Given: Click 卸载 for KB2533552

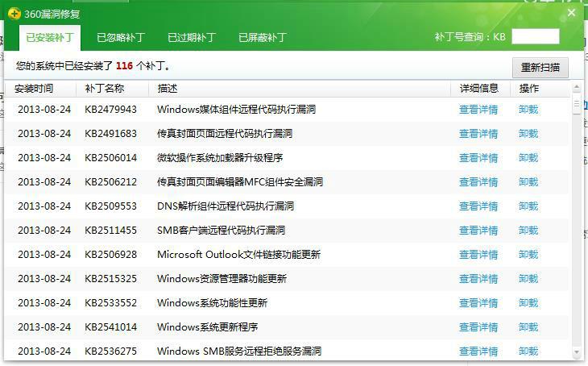Looking at the screenshot, I should [528, 303].
